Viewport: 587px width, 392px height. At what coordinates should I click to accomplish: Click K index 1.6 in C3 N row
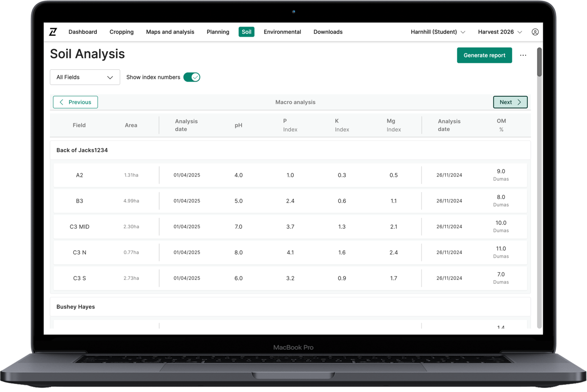click(342, 252)
